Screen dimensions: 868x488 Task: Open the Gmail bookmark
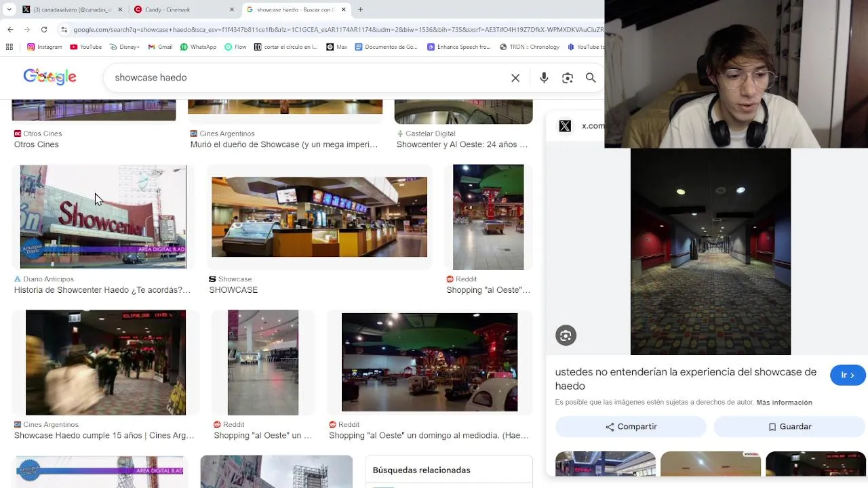click(x=161, y=47)
